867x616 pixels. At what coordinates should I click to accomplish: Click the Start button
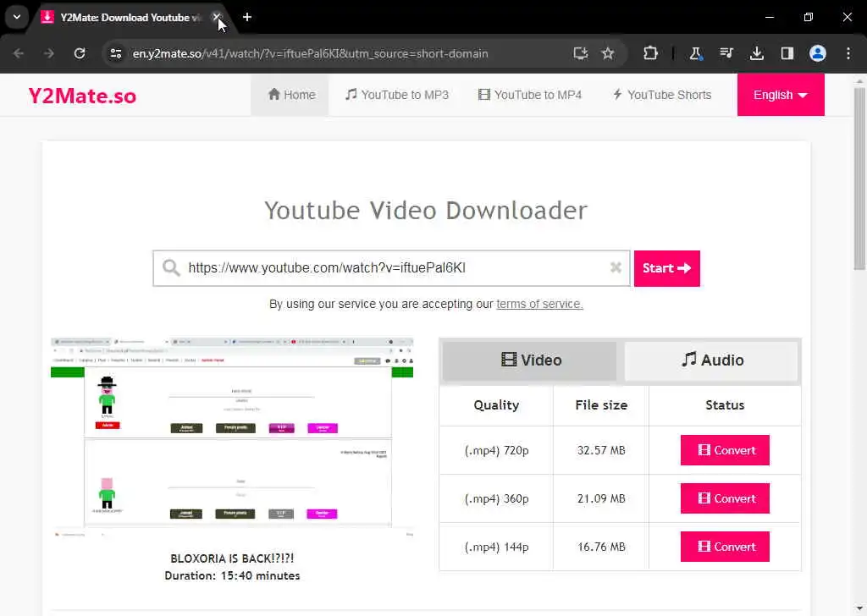[x=667, y=268]
